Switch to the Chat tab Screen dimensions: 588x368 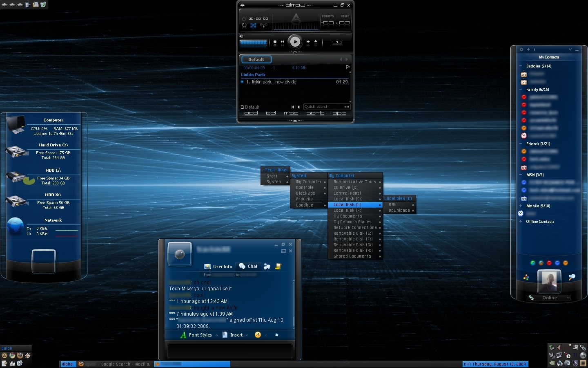click(248, 266)
